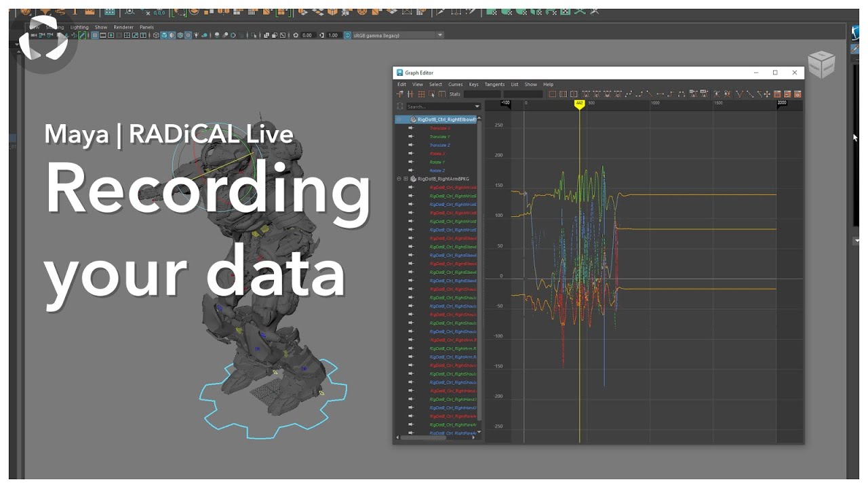This screenshot has height=488, width=868.
Task: Toggle the view transform color management button
Action: point(347,35)
